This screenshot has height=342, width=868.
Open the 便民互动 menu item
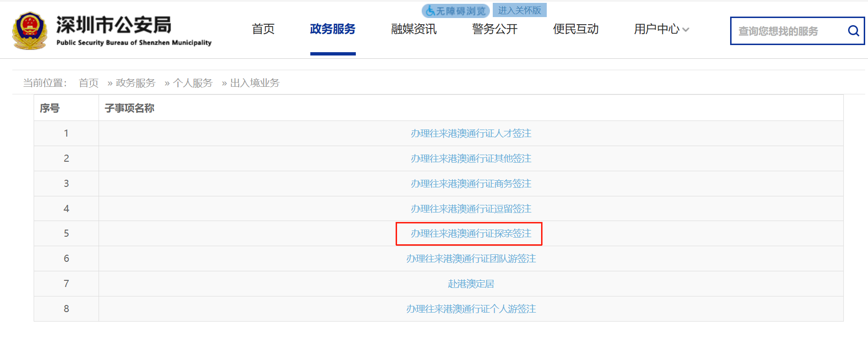coord(576,29)
